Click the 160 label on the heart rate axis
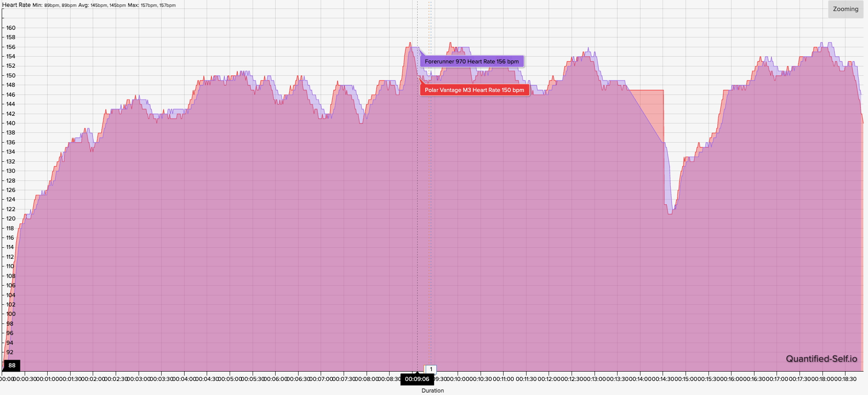This screenshot has width=868, height=395. 11,28
